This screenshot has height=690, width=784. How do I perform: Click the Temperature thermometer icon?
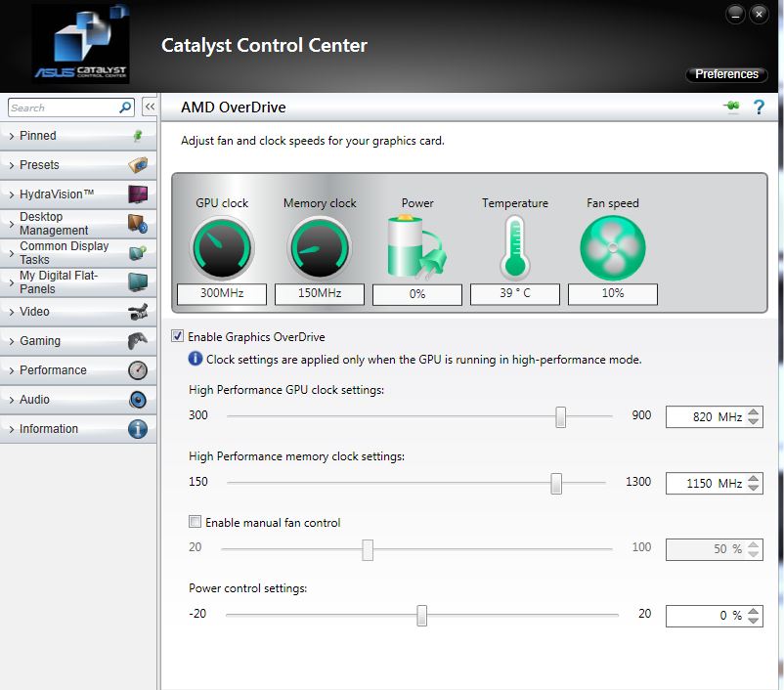(515, 247)
